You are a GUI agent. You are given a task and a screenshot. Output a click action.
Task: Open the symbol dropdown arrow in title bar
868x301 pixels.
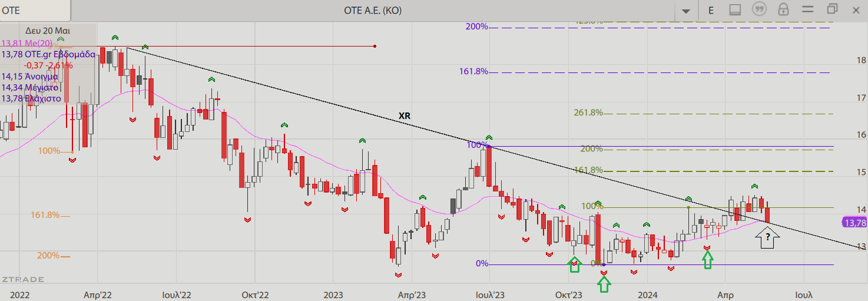tap(685, 11)
